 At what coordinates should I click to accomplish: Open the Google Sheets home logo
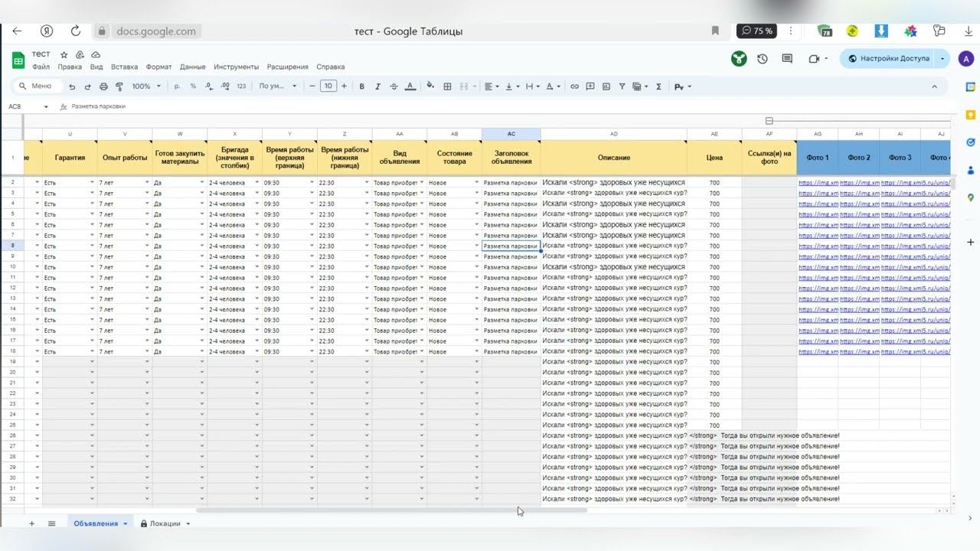coord(18,60)
